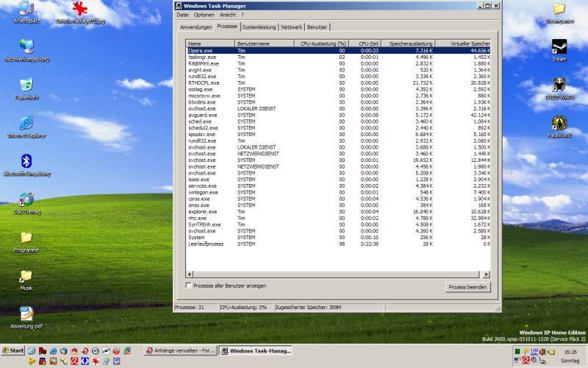This screenshot has height=368, width=588.
Task: Click the 1.00 GHz tray indicator
Action: (x=534, y=352)
